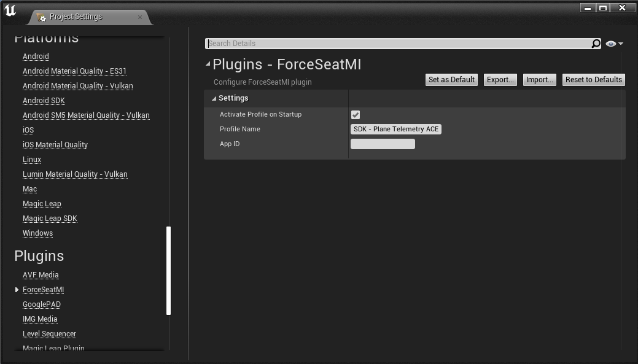Collapse the Plugins - ForceSeatMI section arrow
The width and height of the screenshot is (638, 364).
[x=208, y=64]
